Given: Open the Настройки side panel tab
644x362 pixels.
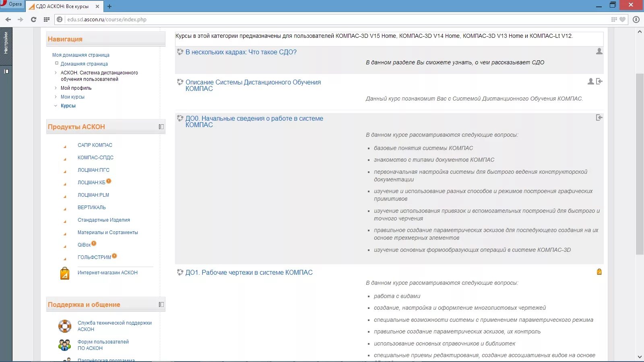Looking at the screenshot, I should pyautogui.click(x=6, y=43).
